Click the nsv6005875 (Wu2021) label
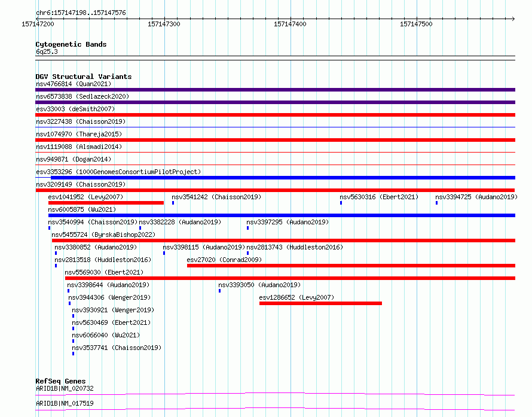Viewport: 532px width, 417px height. 82,209
